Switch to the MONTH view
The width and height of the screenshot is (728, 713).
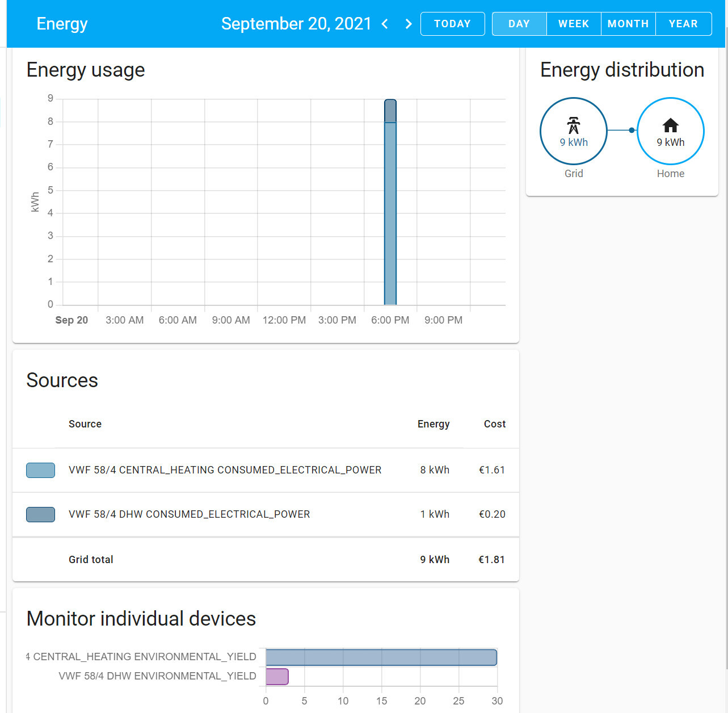coord(628,24)
